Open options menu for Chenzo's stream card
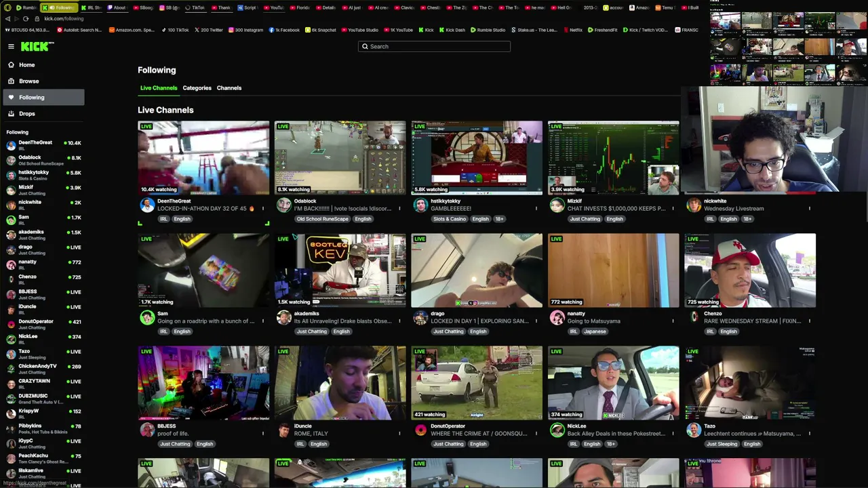This screenshot has width=868, height=488. pyautogui.click(x=810, y=321)
